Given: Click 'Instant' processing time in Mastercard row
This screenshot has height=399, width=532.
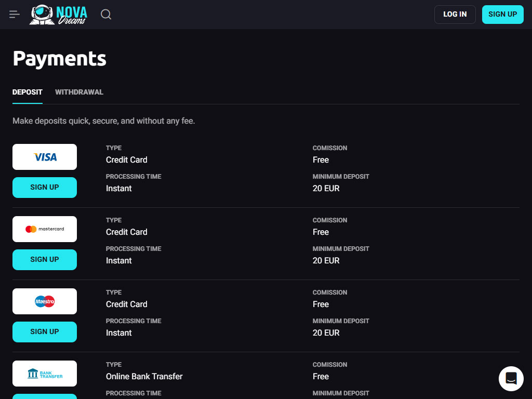Looking at the screenshot, I should 119,261.
